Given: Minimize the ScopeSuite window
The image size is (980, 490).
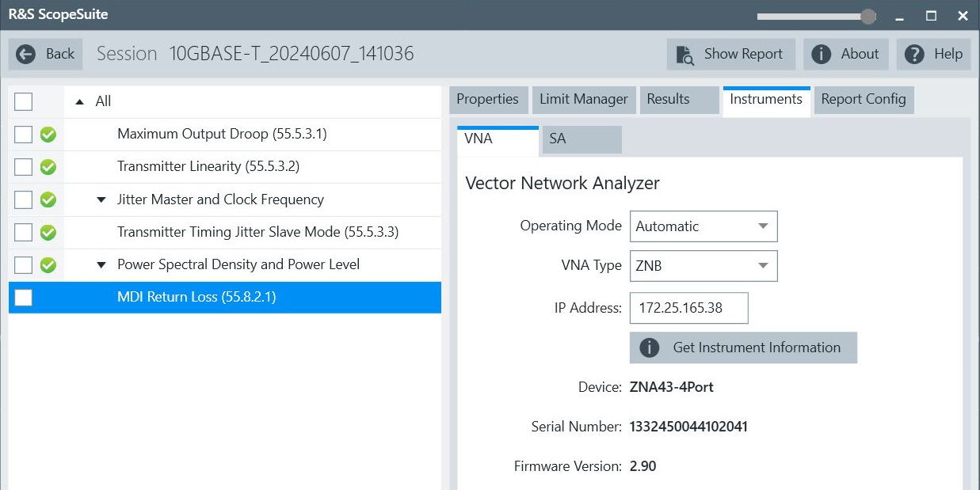Looking at the screenshot, I should pyautogui.click(x=899, y=16).
